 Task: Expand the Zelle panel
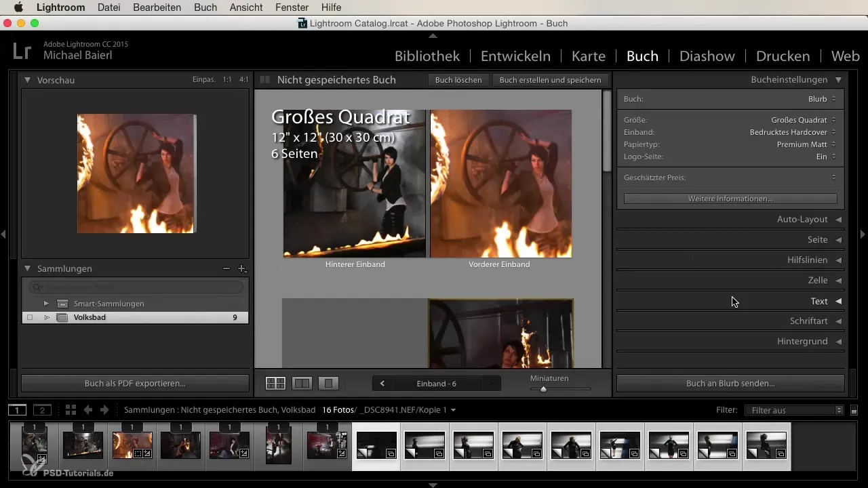point(839,281)
